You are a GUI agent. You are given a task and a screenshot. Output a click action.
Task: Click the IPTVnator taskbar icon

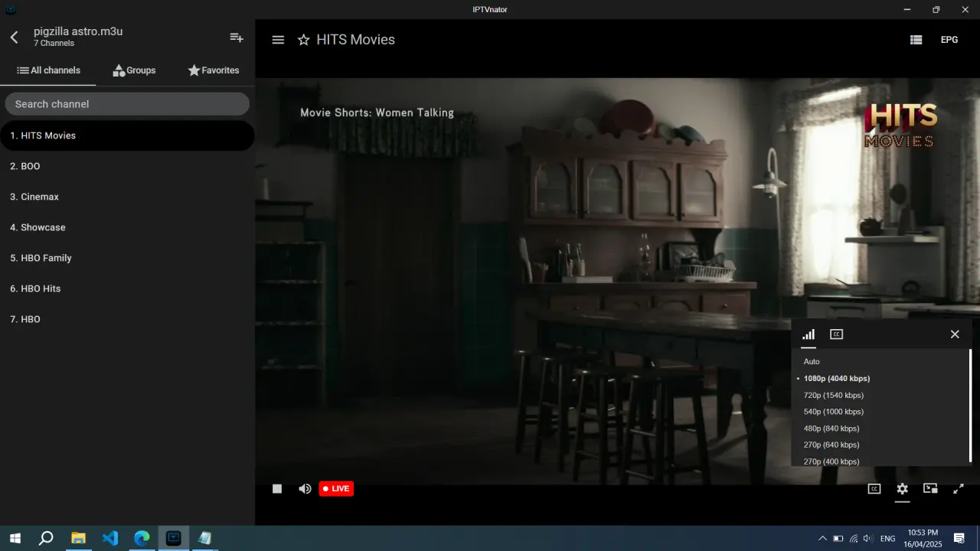174,538
